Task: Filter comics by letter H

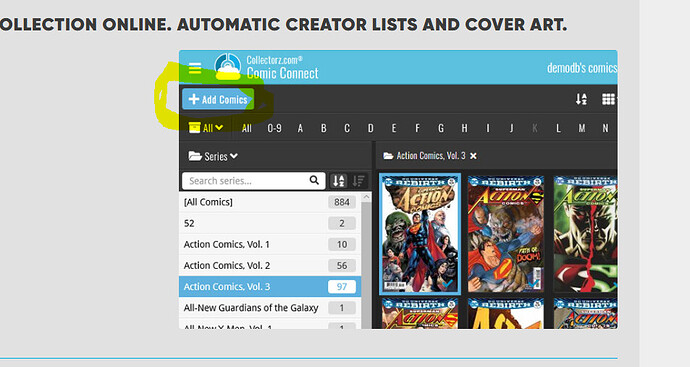Action: click(464, 128)
